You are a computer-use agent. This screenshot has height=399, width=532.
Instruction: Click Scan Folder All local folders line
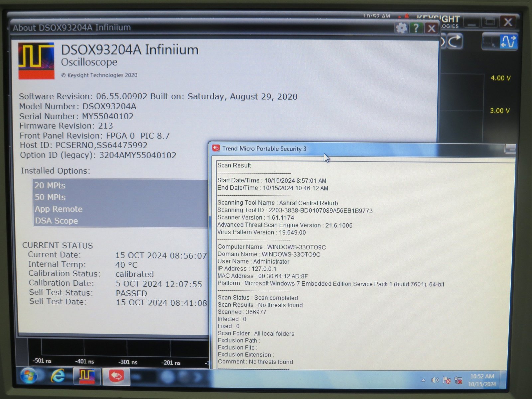pyautogui.click(x=256, y=333)
